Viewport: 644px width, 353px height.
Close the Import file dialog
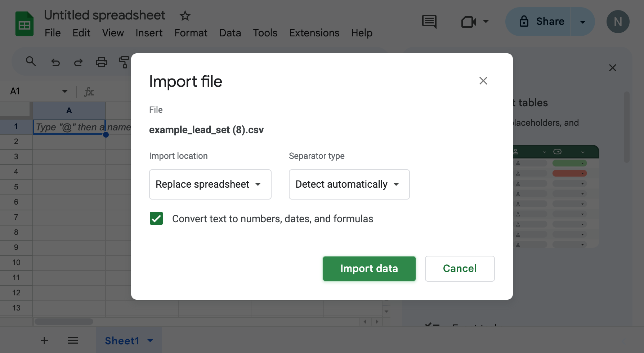coord(483,81)
